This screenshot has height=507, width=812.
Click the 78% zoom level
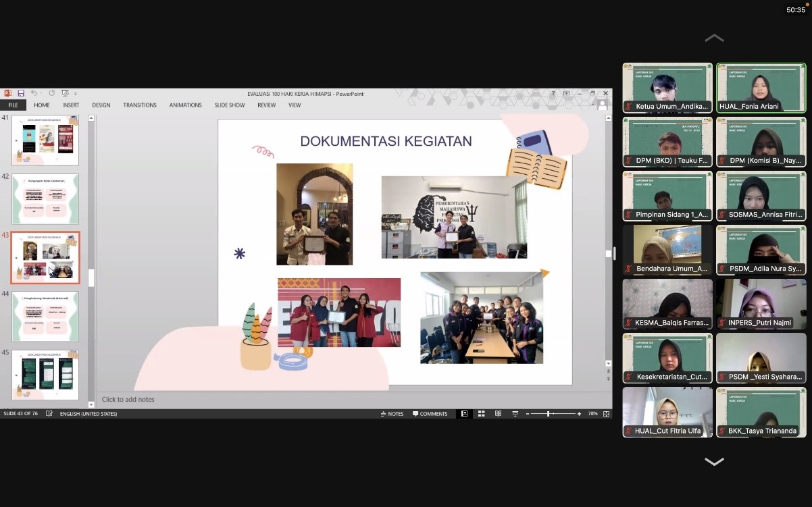[592, 414]
